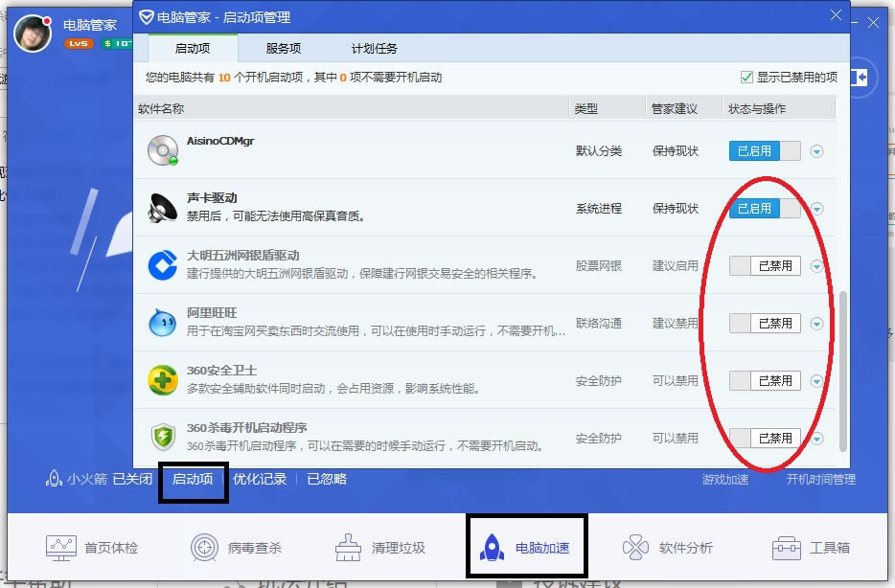Click the 电脑加速 rocket icon
This screenshot has height=588, width=895.
point(492,548)
